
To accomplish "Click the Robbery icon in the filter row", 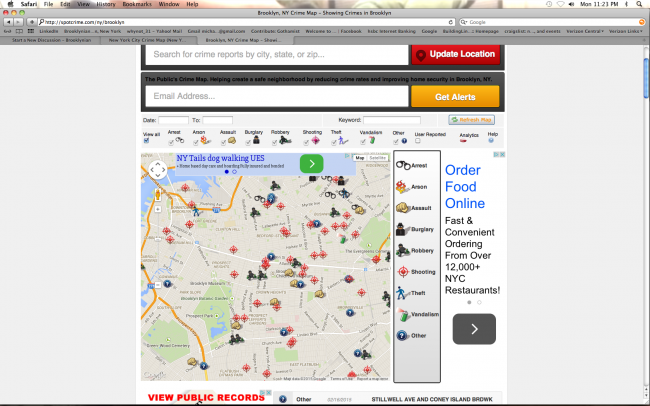I will point(285,140).
